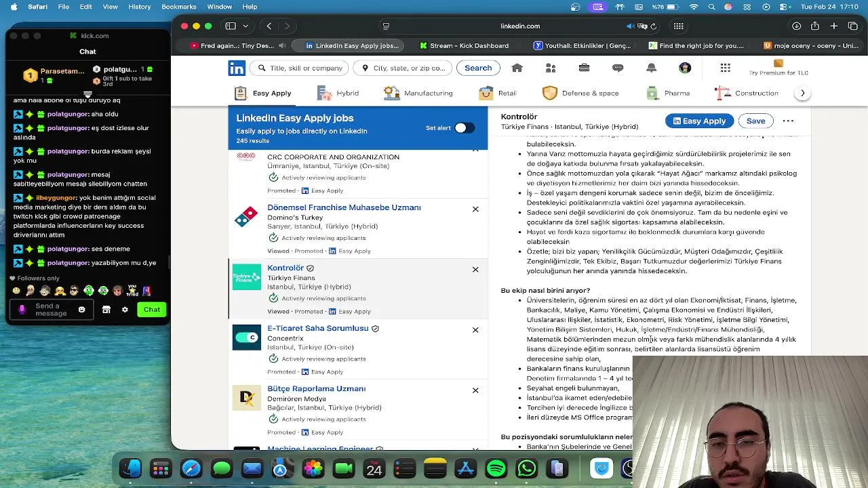Viewport: 868px width, 488px height.
Task: Open the Notifications bell icon
Action: point(651,68)
